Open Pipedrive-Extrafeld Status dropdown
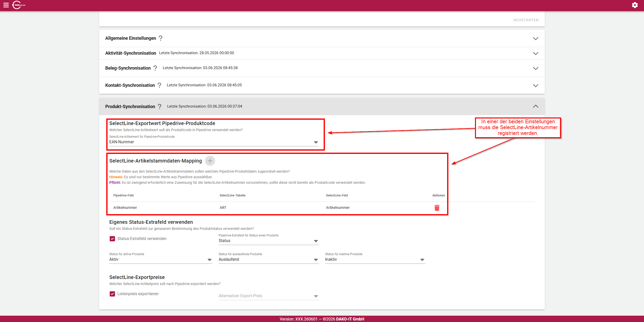The image size is (644, 322). click(x=268, y=241)
